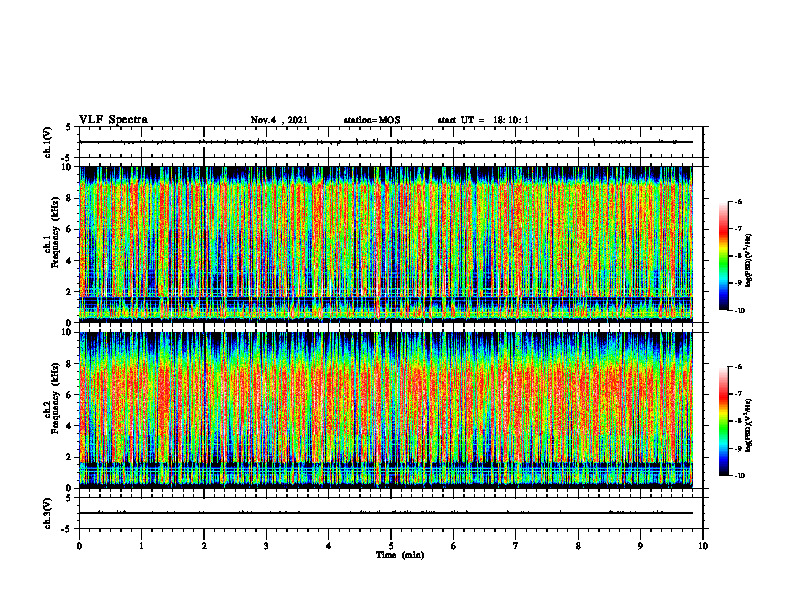
Task: Click the ch.2 color bar log(PSD) label
Action: [x=749, y=425]
